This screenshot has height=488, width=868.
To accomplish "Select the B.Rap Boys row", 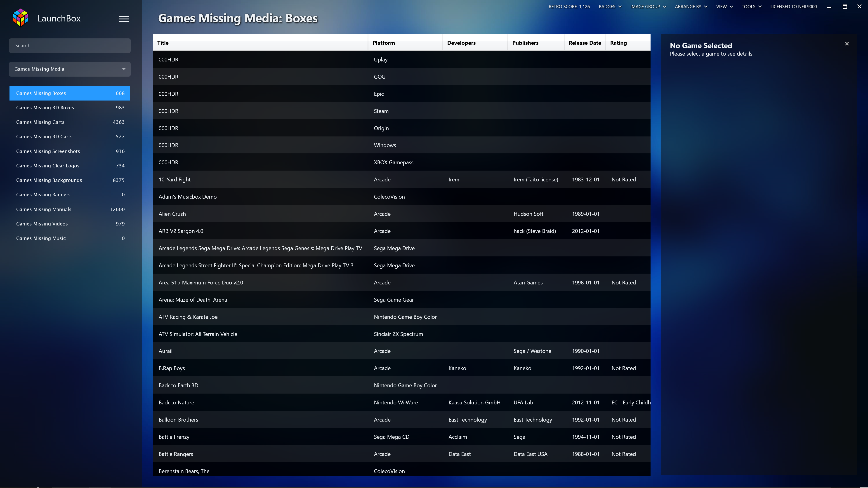I will pos(401,368).
